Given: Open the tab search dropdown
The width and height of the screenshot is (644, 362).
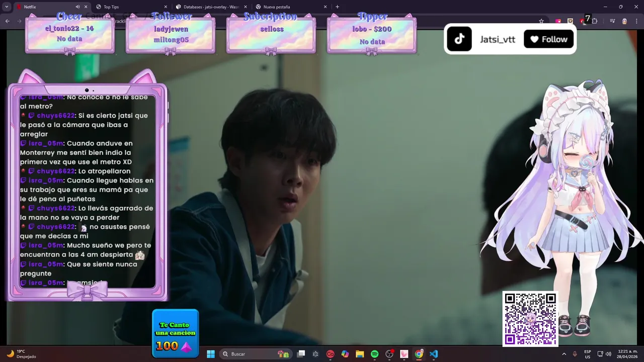Looking at the screenshot, I should (6, 7).
